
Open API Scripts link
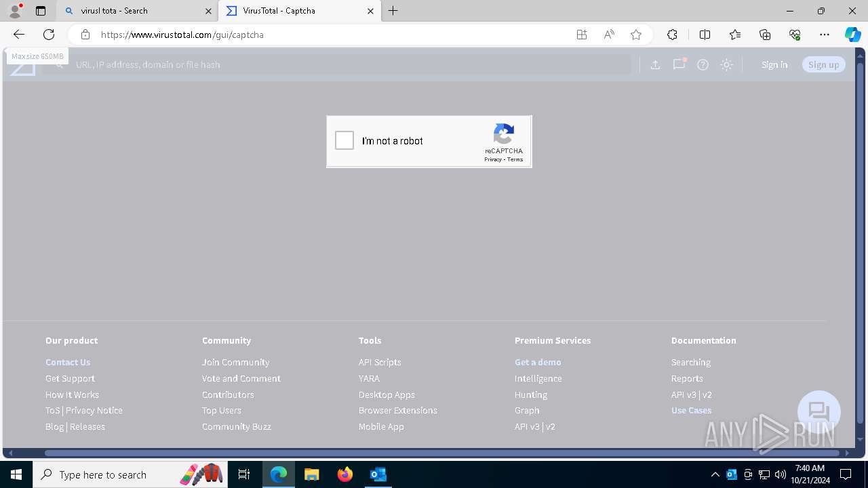380,362
